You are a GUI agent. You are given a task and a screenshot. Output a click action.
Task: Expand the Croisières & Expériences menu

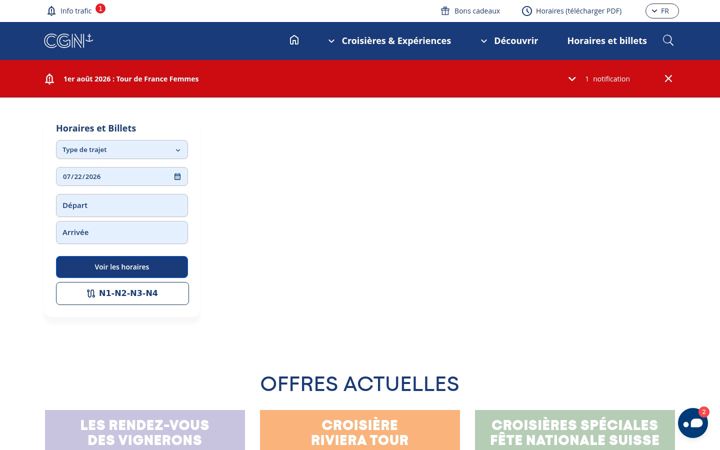(389, 41)
